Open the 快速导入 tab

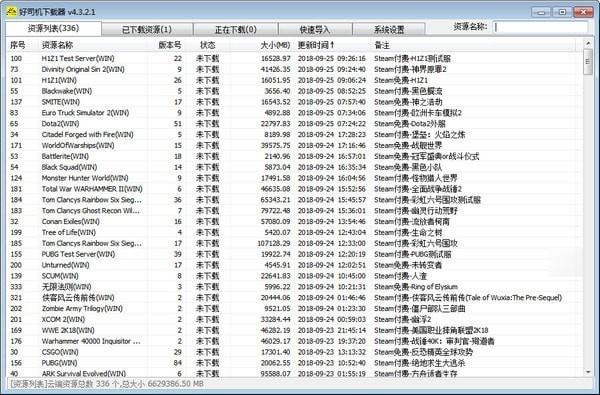pos(315,29)
